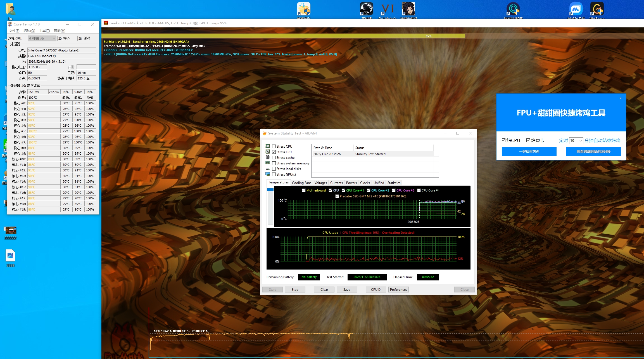
Task: Toggle the CPU Core #1 graph checkbox
Action: point(343,190)
